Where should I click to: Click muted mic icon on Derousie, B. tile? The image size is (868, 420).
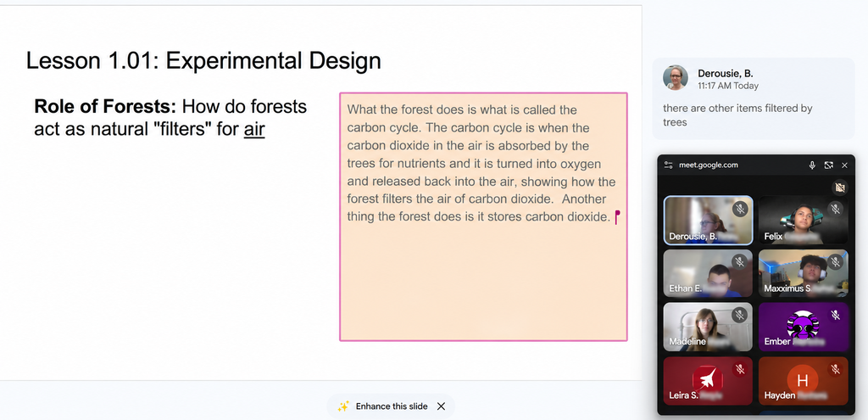click(x=740, y=209)
